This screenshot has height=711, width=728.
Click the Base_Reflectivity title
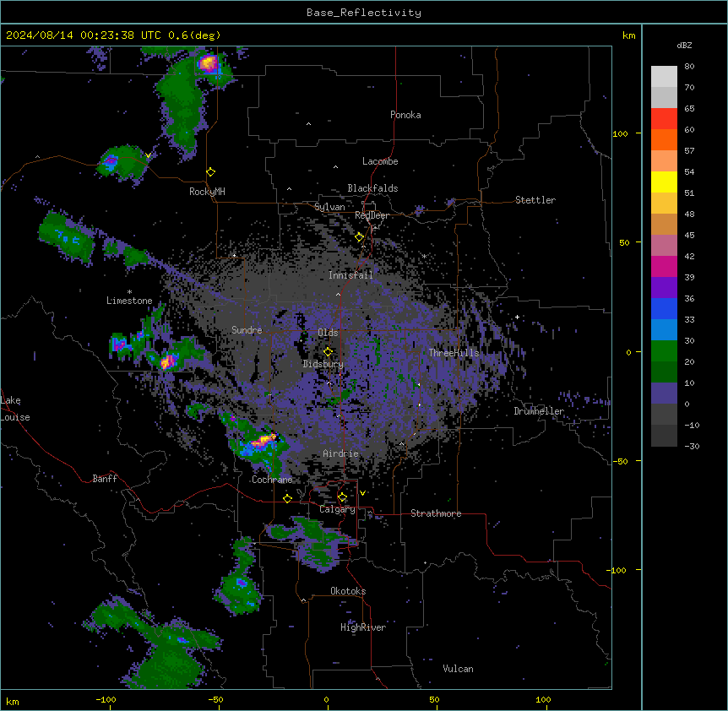[x=364, y=13]
